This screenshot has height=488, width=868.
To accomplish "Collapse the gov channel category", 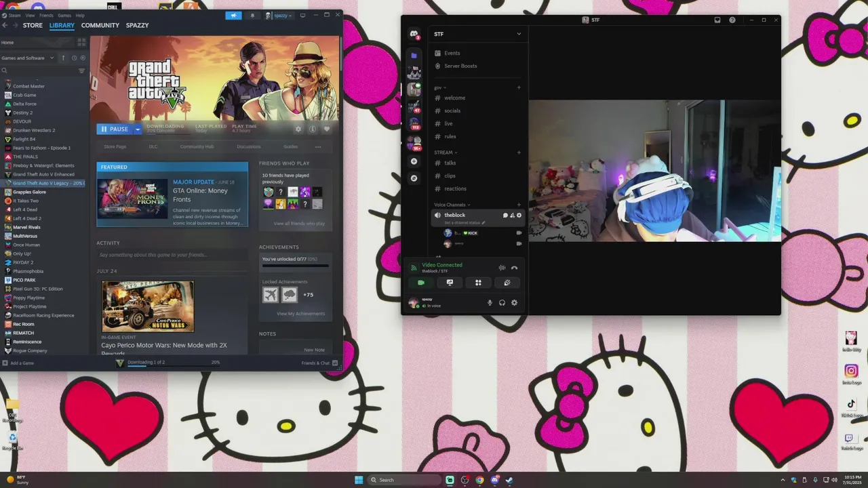I will pyautogui.click(x=440, y=87).
